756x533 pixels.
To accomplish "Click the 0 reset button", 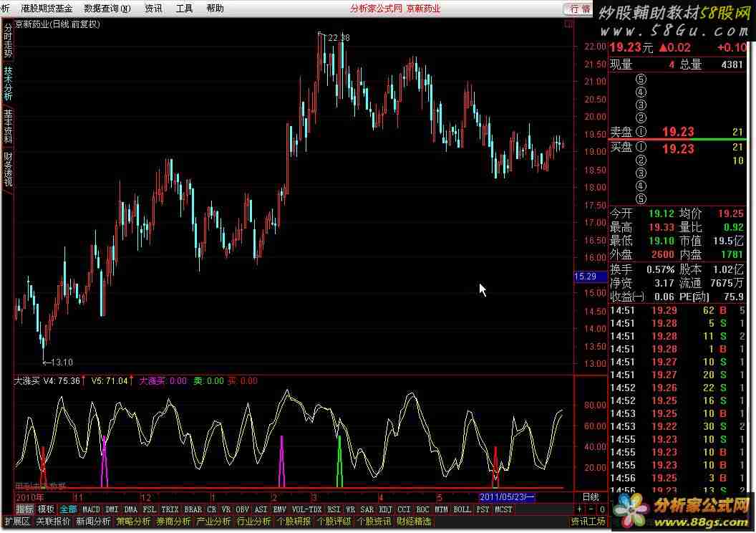I will (x=601, y=509).
